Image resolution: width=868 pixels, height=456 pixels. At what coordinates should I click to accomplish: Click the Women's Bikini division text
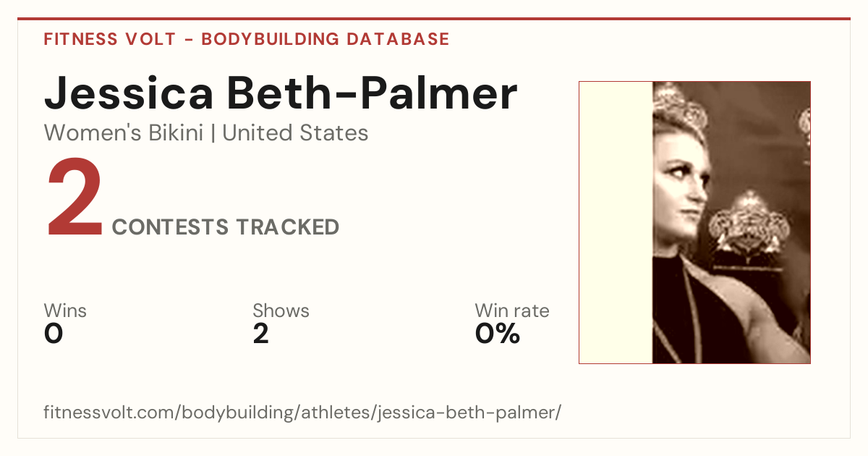124,133
